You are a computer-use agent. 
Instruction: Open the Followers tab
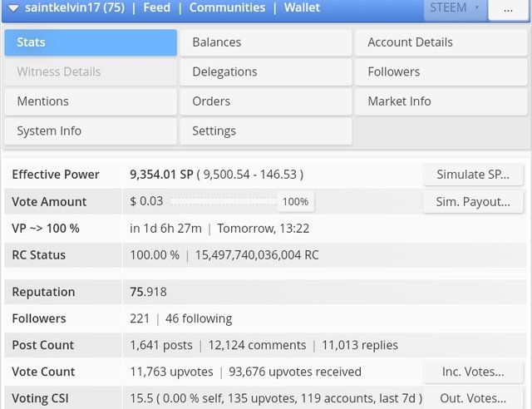[441, 72]
